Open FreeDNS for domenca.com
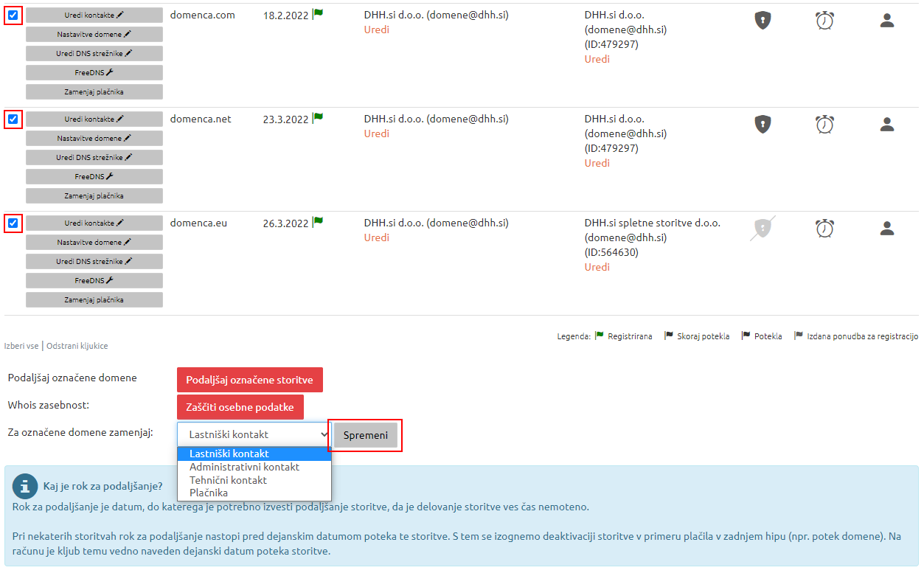This screenshot has width=924, height=573. (x=94, y=72)
